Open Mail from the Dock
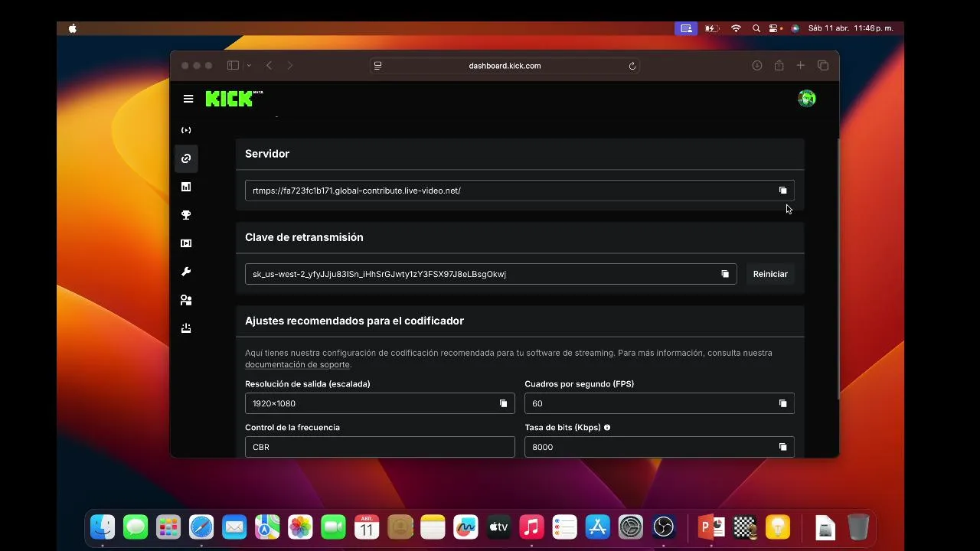 pos(234,527)
